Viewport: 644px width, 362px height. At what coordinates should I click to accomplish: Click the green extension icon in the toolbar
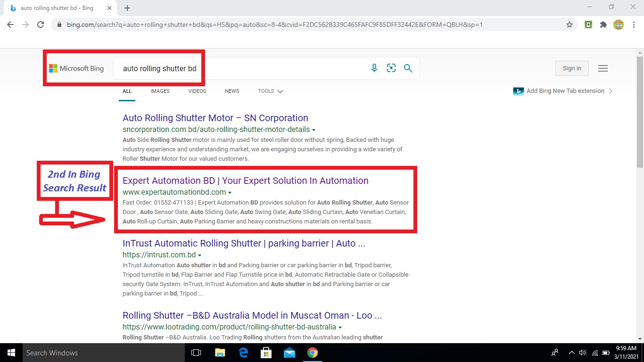coord(588,25)
